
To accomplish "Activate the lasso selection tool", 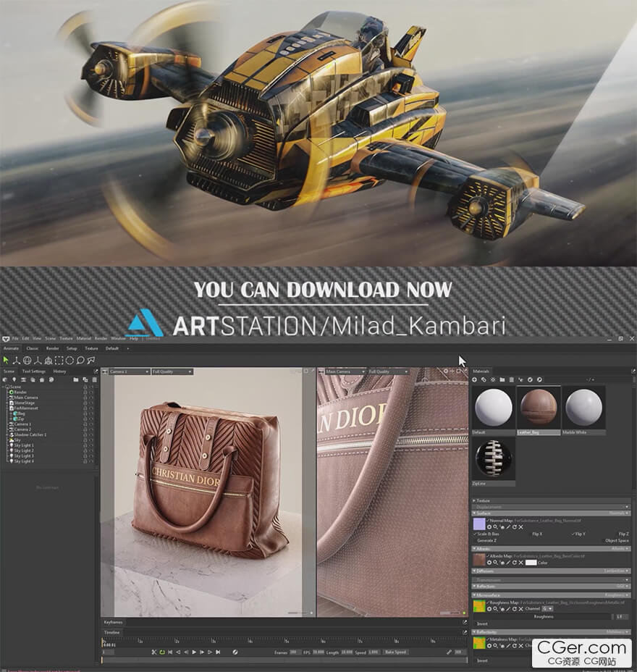I will tap(80, 361).
